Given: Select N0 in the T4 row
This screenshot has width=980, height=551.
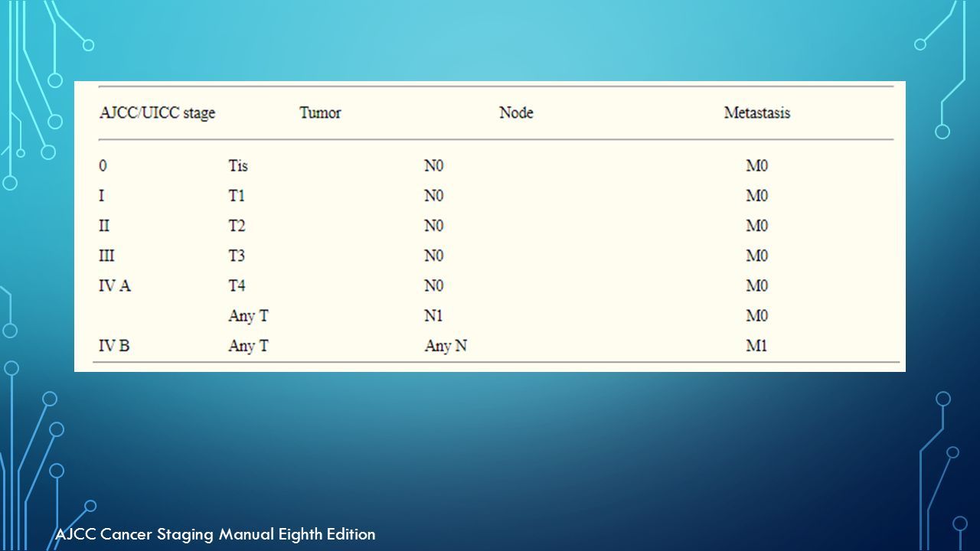Looking at the screenshot, I should [x=434, y=285].
